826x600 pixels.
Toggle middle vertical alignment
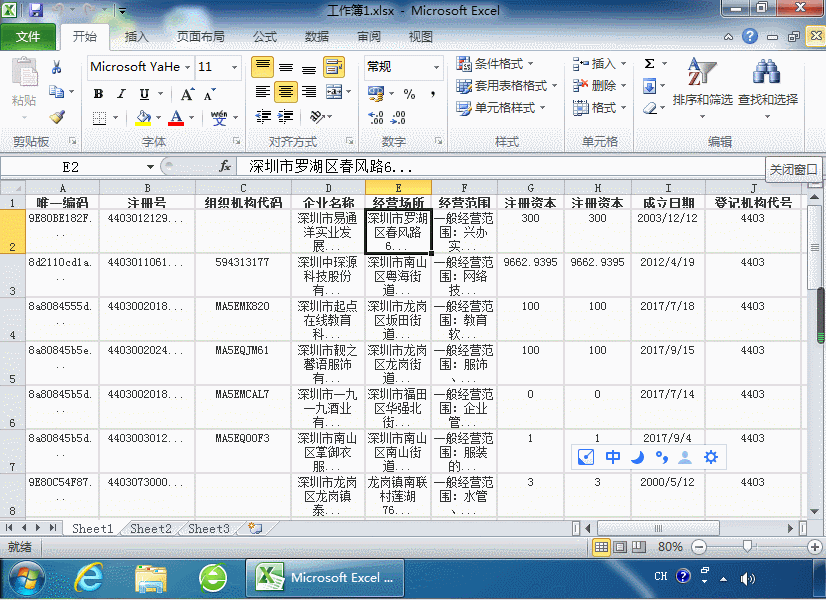pos(286,67)
